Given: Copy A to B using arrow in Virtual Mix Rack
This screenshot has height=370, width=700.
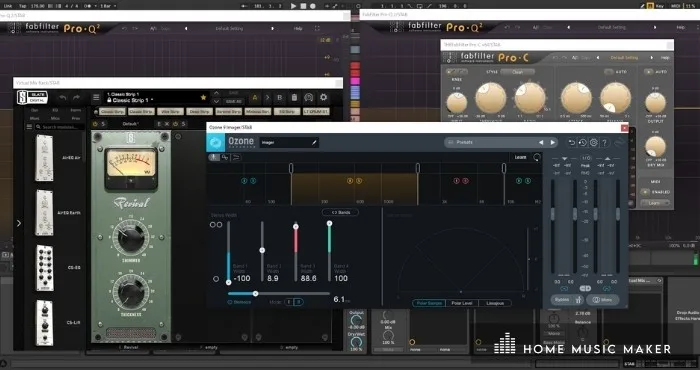Looking at the screenshot, I should [x=267, y=98].
